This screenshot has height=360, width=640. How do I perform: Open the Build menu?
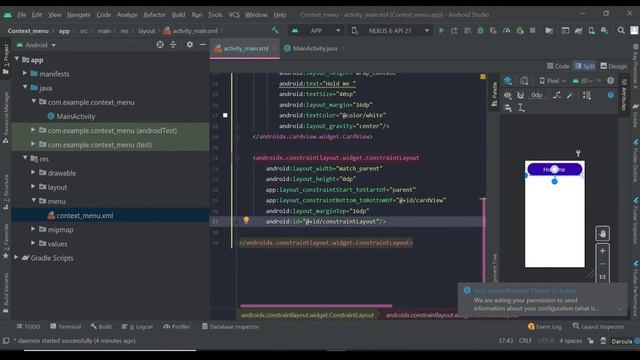[x=178, y=15]
